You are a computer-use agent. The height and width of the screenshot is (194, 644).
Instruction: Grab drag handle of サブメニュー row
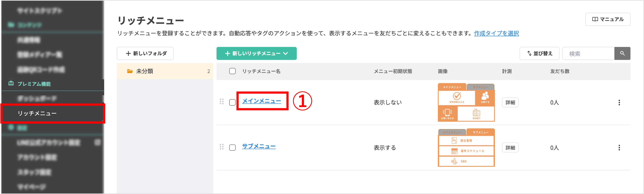click(x=221, y=147)
